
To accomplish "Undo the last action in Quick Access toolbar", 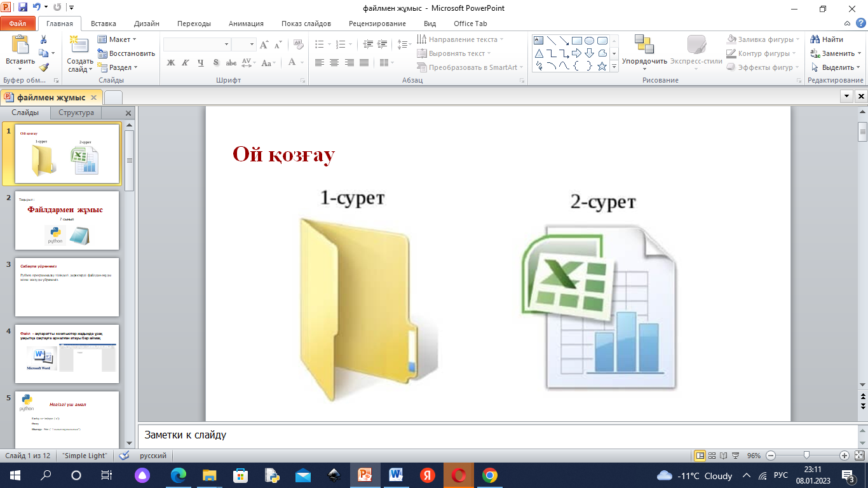I will click(37, 8).
